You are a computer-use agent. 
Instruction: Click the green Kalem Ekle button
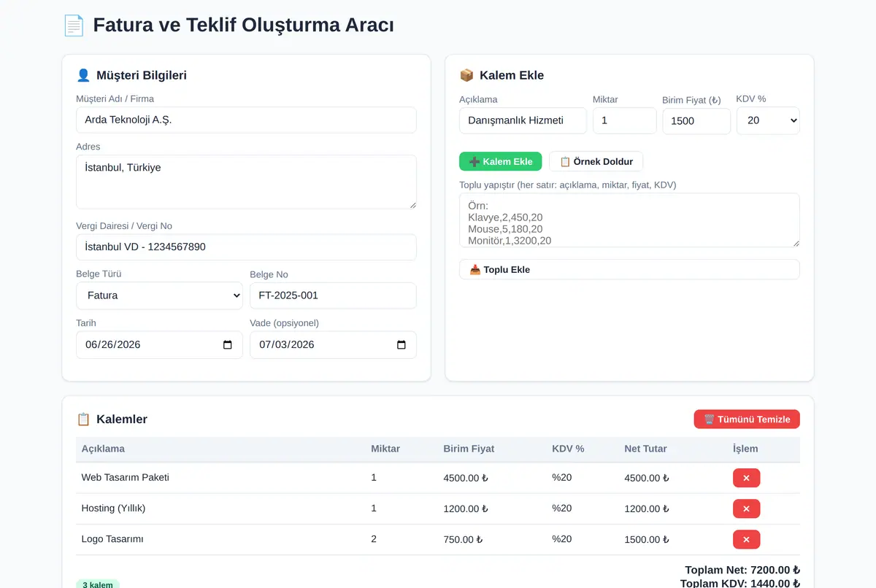pos(501,161)
